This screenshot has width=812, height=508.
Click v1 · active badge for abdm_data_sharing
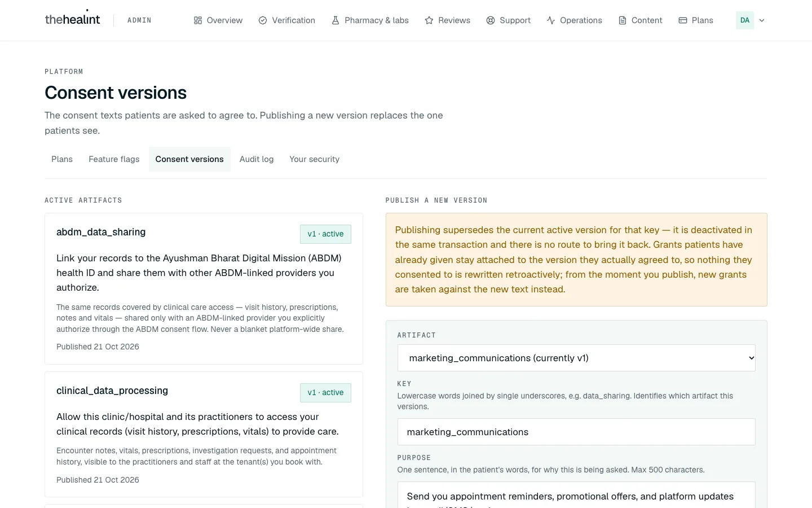click(x=325, y=234)
